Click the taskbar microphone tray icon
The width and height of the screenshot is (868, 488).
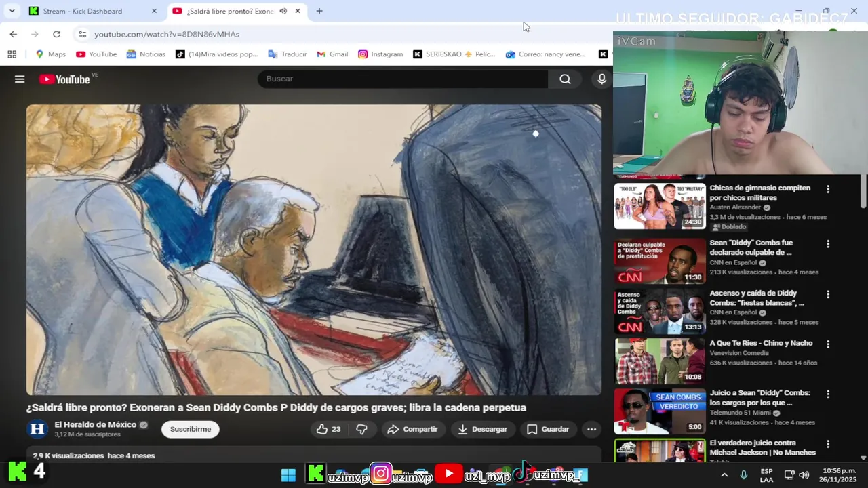tap(744, 475)
